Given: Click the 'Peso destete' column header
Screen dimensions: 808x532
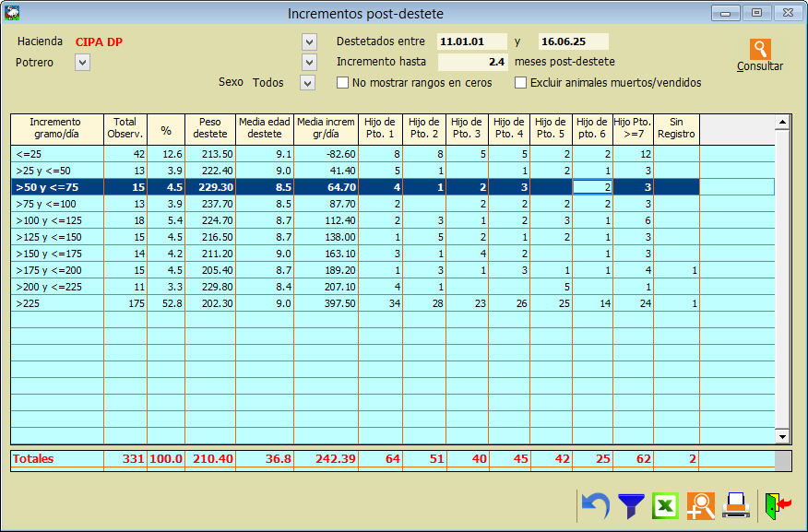Looking at the screenshot, I should click(x=208, y=128).
